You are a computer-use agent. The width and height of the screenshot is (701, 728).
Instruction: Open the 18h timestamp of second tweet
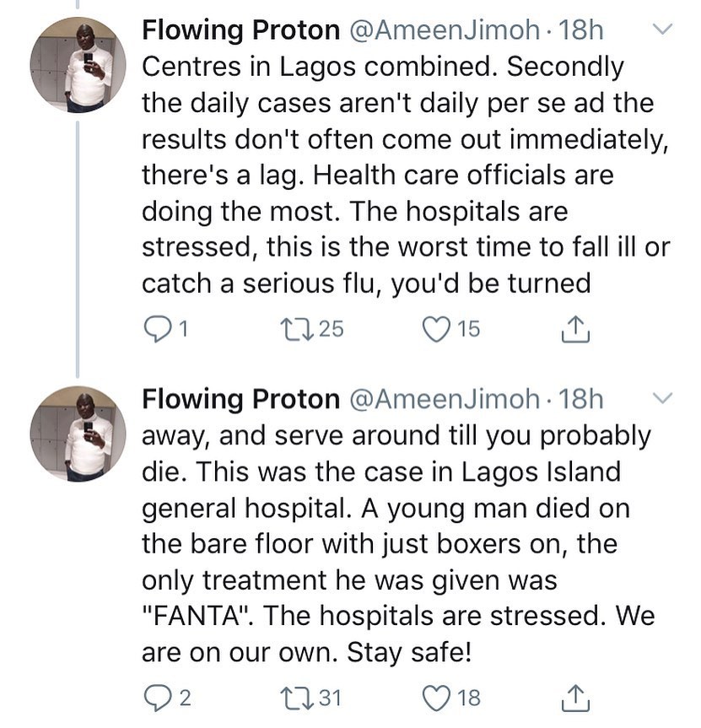(x=582, y=398)
